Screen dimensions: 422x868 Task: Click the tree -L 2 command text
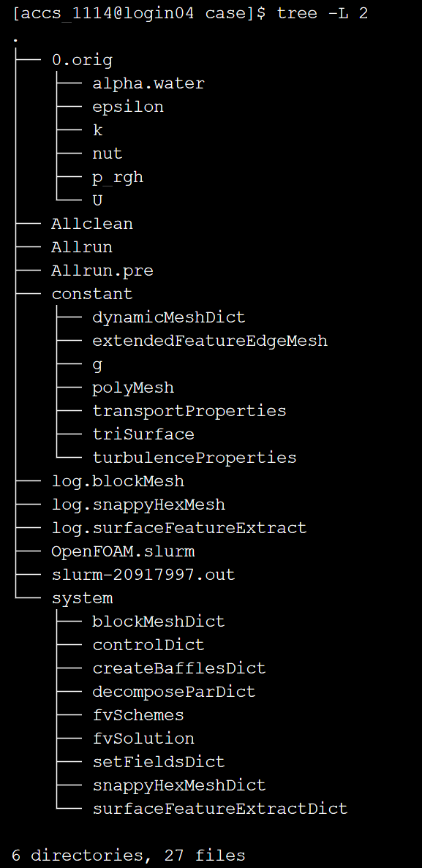[323, 13]
